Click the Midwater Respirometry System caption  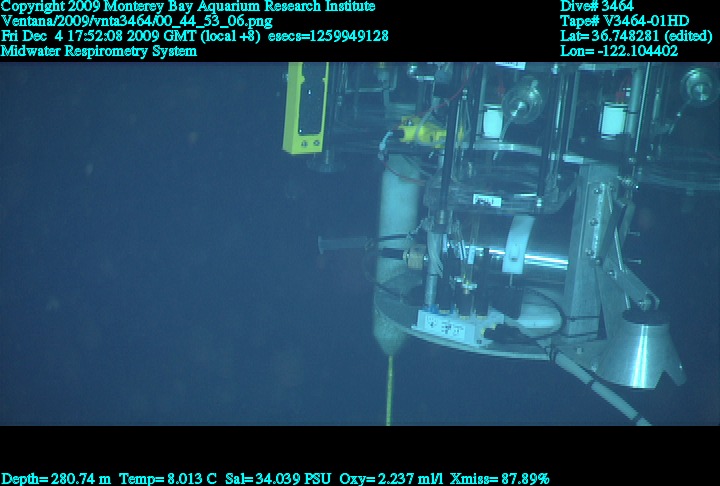(x=99, y=51)
